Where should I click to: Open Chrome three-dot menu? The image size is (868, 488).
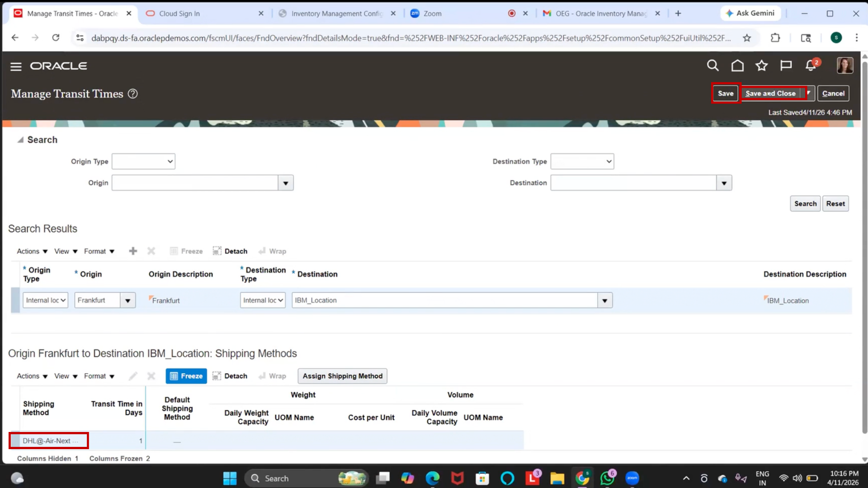pyautogui.click(x=856, y=38)
